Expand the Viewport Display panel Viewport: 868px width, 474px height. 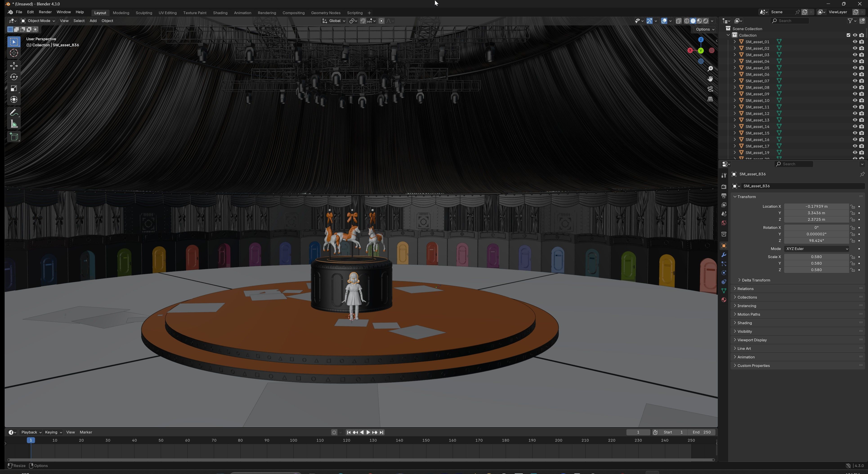(752, 340)
